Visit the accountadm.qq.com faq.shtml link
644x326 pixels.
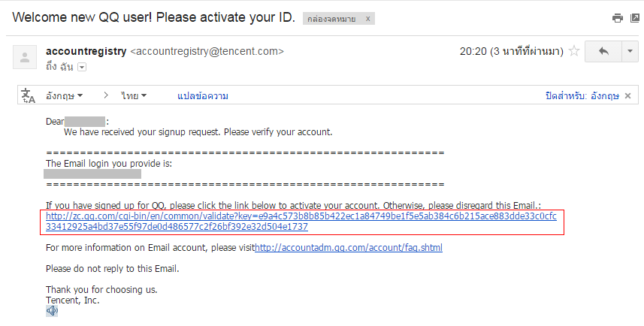coord(349,248)
